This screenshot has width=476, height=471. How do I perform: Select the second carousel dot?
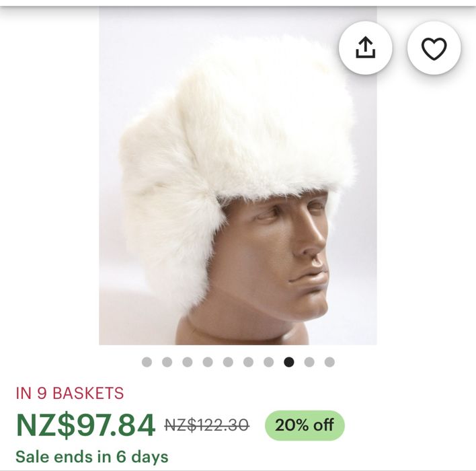pyautogui.click(x=167, y=362)
